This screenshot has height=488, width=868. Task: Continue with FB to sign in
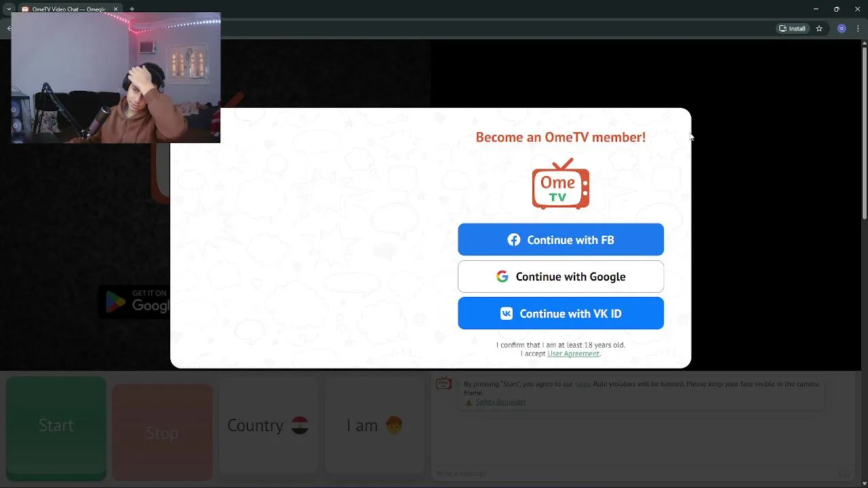coord(561,240)
